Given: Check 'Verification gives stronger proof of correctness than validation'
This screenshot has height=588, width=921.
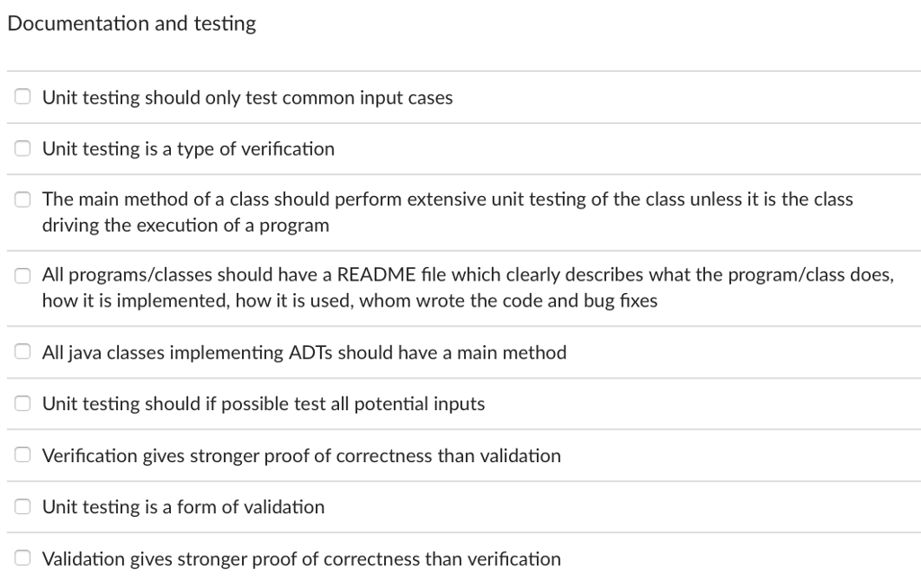Looking at the screenshot, I should pyautogui.click(x=22, y=454).
